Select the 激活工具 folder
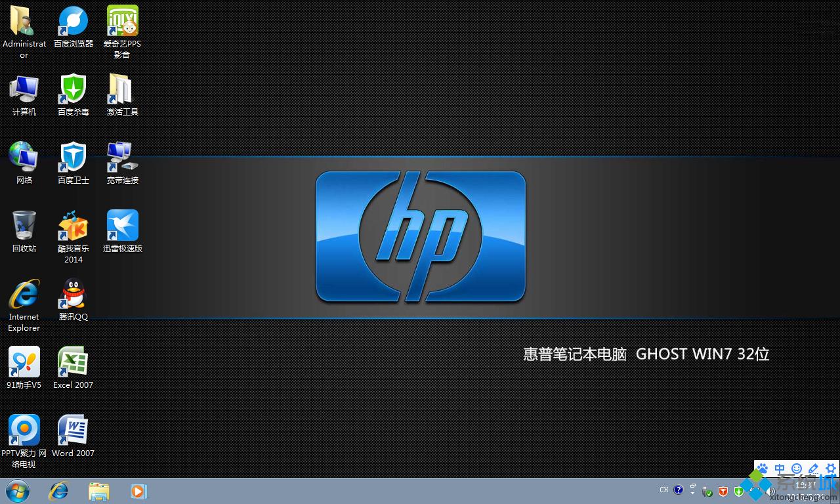Image resolution: width=840 pixels, height=504 pixels. click(123, 89)
